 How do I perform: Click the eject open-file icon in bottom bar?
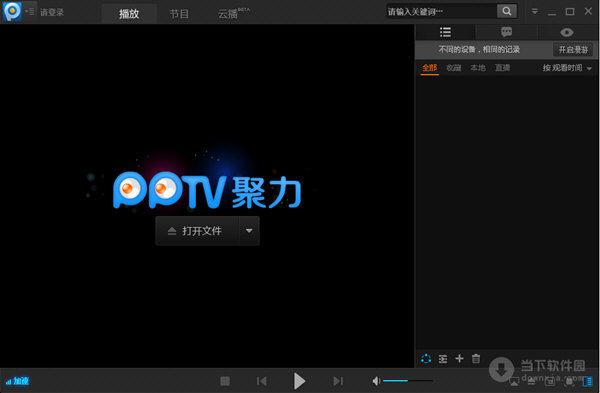click(x=532, y=381)
